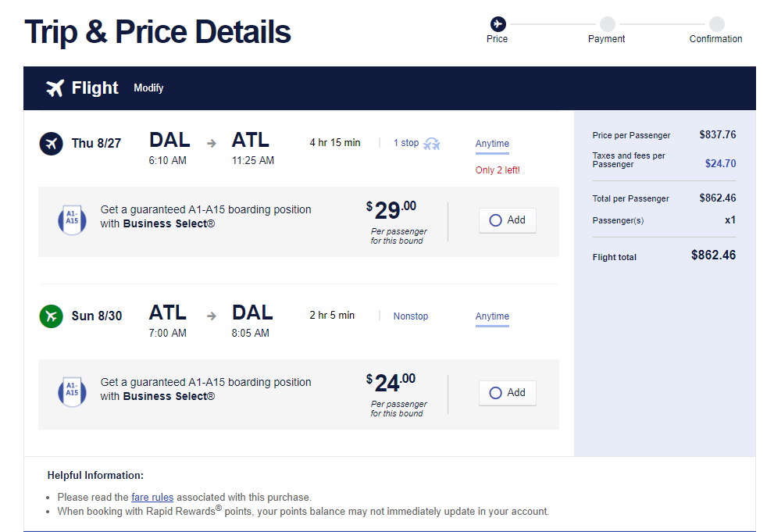Click the Confirmation step circle in the progress tracker
The width and height of the screenshot is (767, 532).
[715, 23]
